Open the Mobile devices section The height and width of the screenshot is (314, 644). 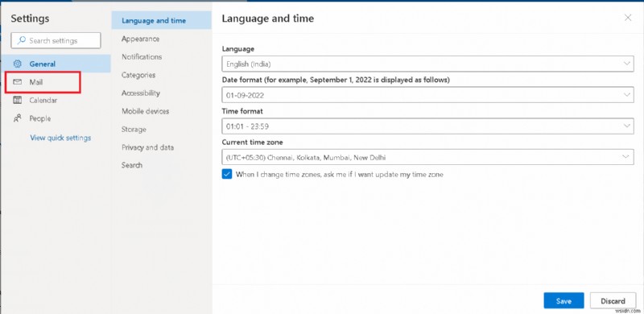(x=145, y=111)
